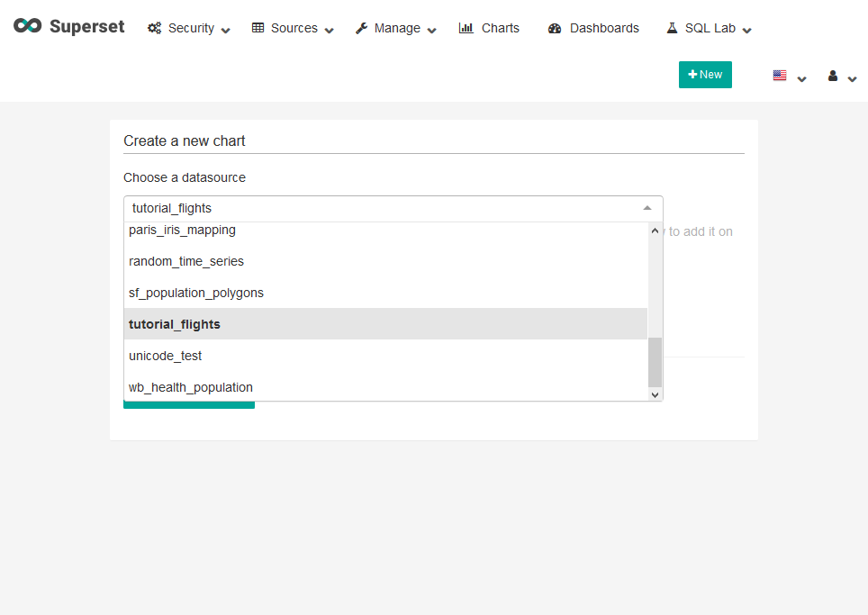Choose unicode_test datasource option
868x615 pixels.
click(165, 356)
